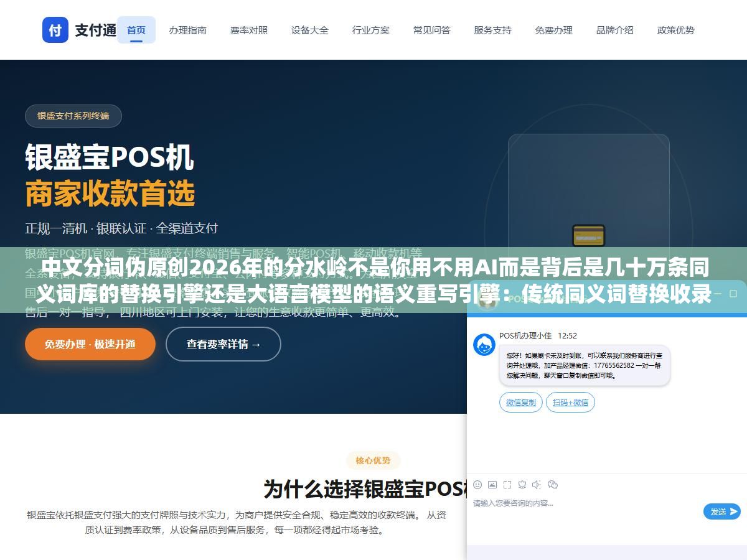Click the 查看费率详情 → button
Image resolution: width=747 pixels, height=560 pixels.
pos(223,344)
